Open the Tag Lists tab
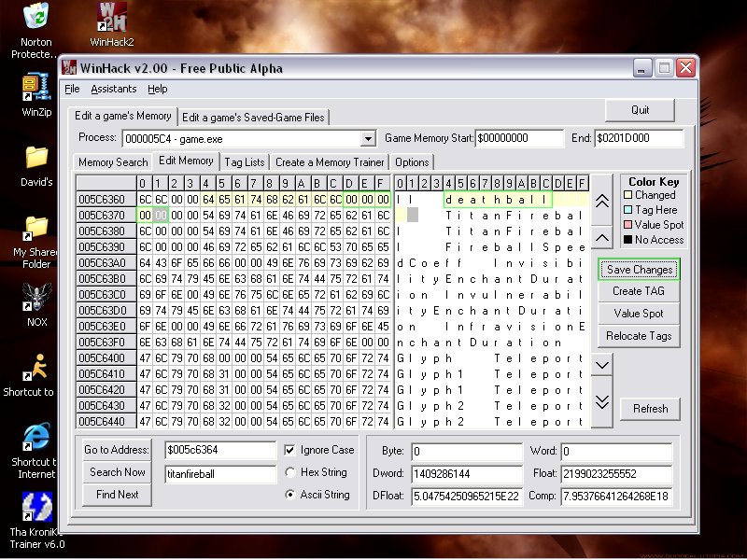Screen dimensions: 747x560 tap(245, 162)
